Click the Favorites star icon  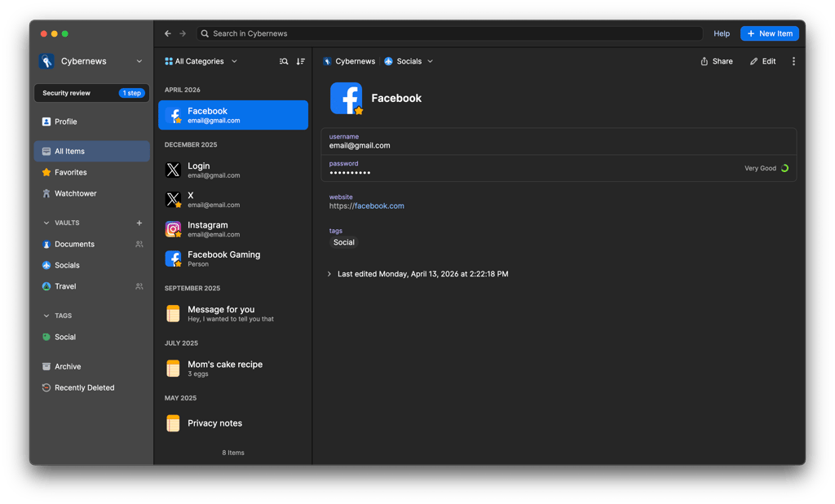point(46,172)
